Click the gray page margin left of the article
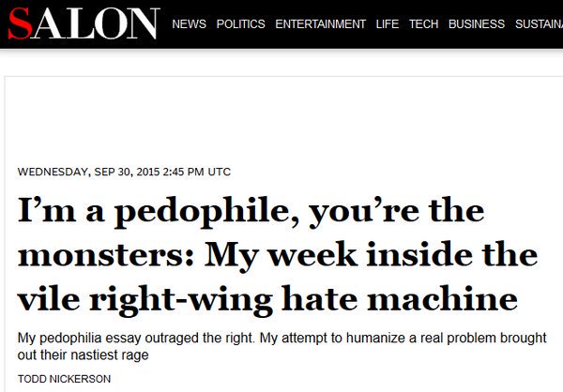Viewport: 563px width, 392px height. tap(2, 234)
